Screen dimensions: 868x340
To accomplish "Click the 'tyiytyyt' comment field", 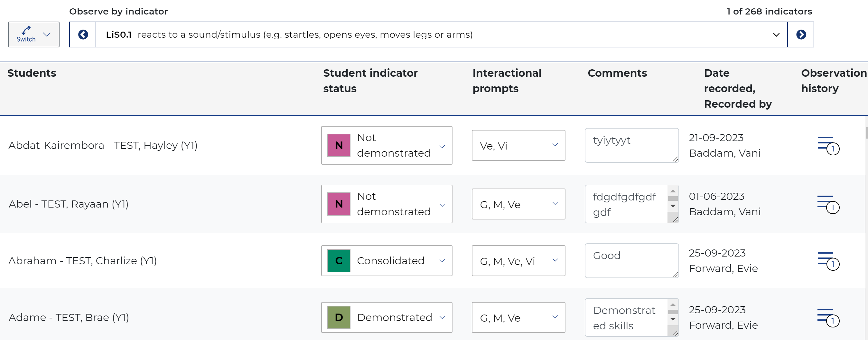I will tap(631, 145).
